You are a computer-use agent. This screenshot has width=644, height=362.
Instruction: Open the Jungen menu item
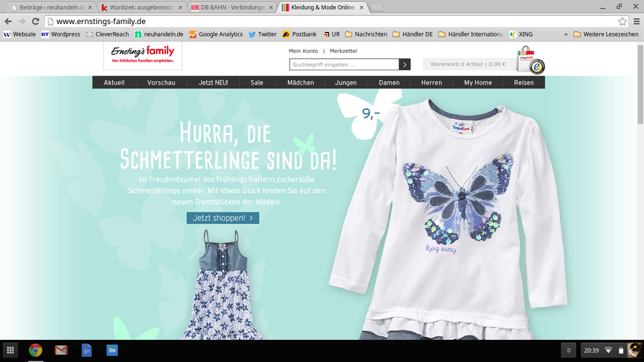coord(346,83)
